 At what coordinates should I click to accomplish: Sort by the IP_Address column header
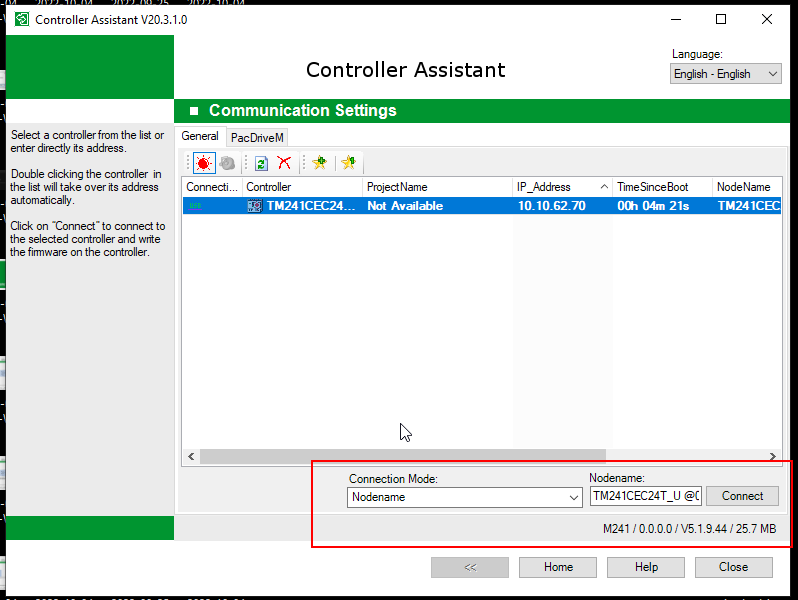pos(562,187)
